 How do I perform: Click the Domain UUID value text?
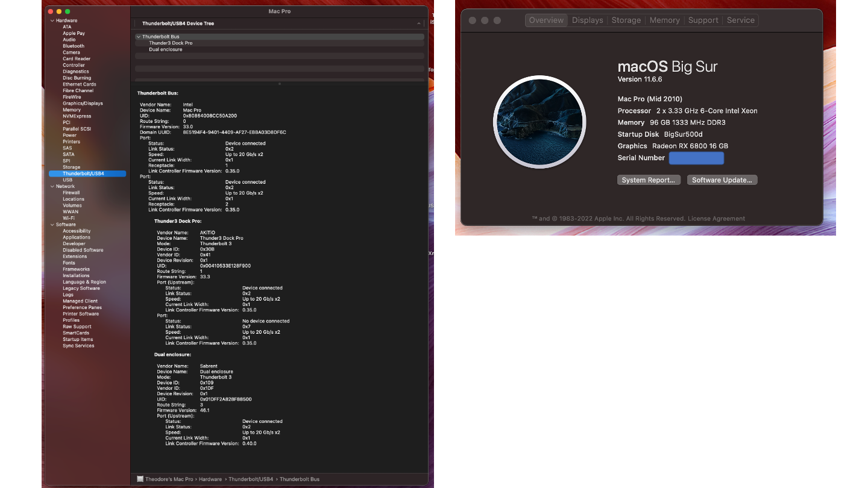point(234,132)
